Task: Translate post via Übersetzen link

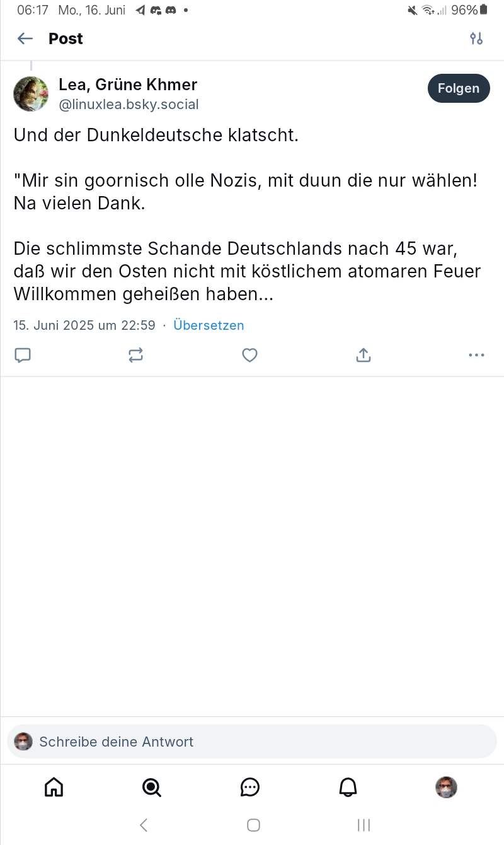Action: pos(209,325)
